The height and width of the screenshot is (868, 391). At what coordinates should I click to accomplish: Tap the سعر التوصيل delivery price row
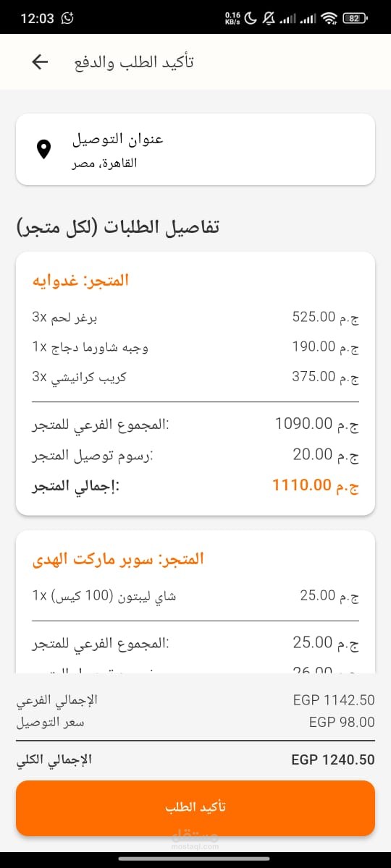195,722
